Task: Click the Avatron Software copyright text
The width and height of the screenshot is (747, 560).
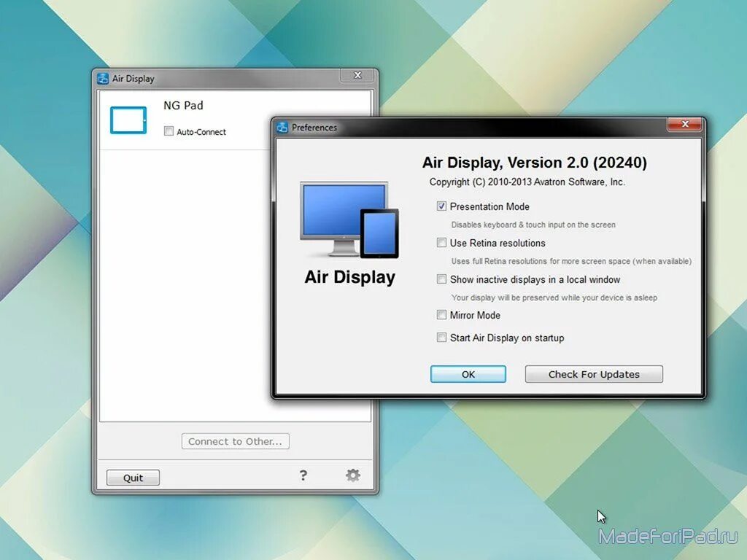Action: click(527, 182)
